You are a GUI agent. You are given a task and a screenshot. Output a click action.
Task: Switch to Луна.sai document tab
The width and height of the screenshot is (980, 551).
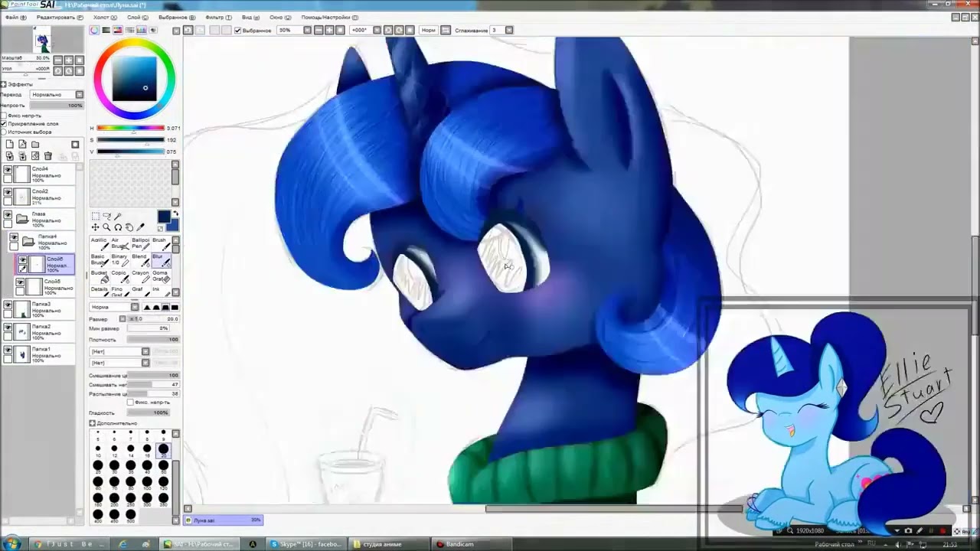224,520
